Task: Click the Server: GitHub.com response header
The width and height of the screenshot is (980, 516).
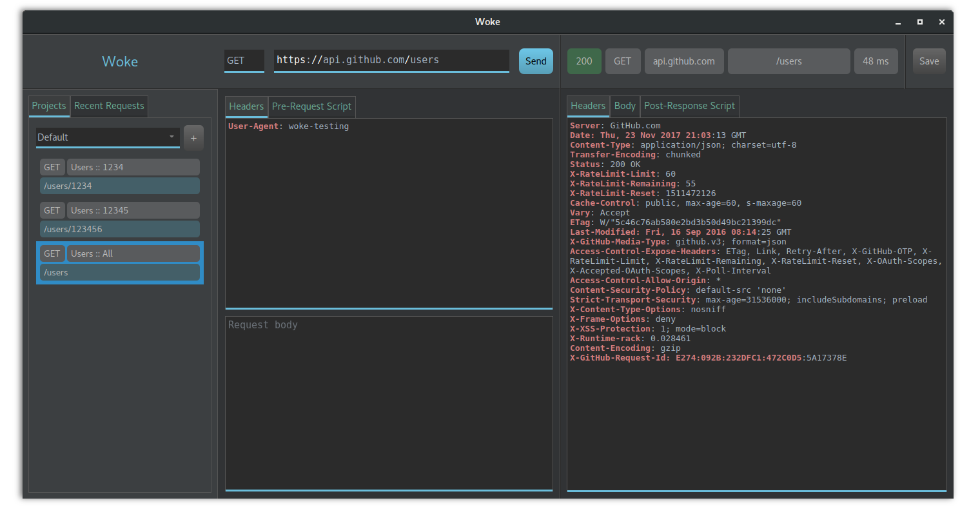Action: pyautogui.click(x=615, y=126)
